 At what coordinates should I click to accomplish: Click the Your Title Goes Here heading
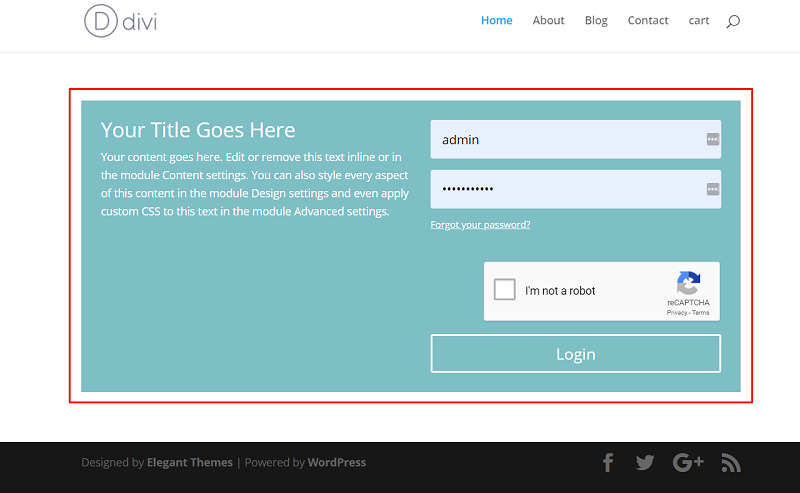(x=198, y=130)
